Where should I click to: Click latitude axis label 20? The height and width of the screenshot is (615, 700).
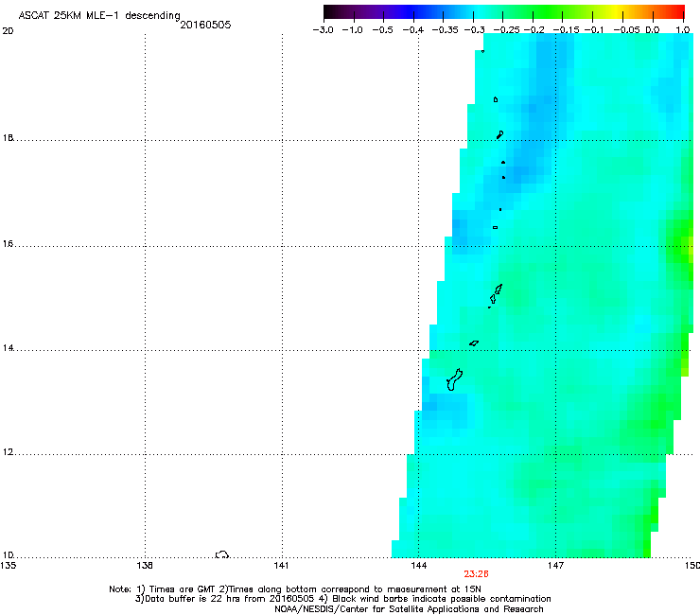(8, 31)
